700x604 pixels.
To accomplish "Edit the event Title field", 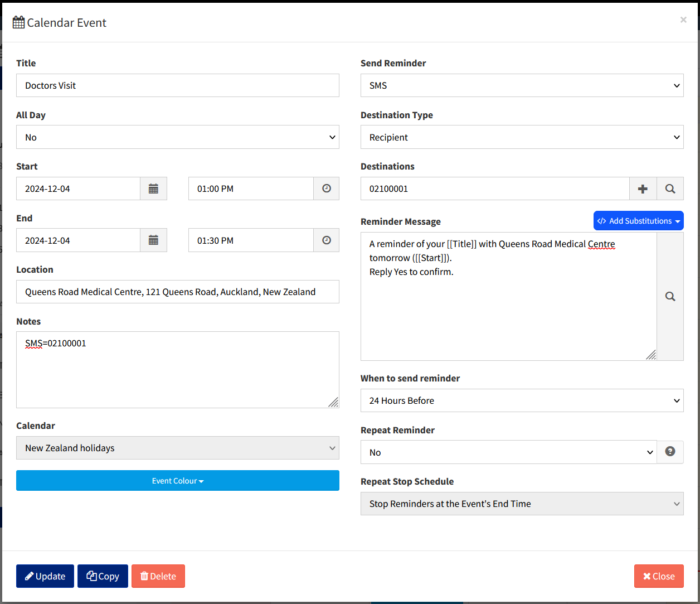I will [177, 85].
